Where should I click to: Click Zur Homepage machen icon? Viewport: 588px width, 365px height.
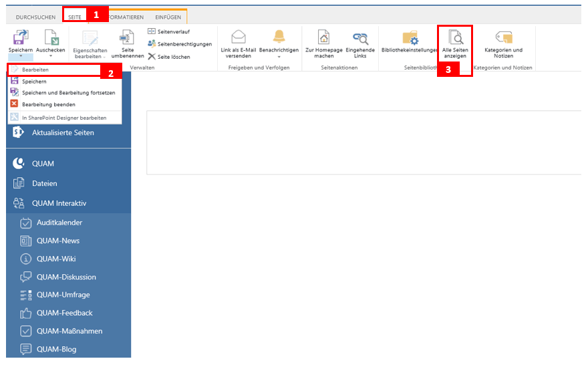[x=323, y=37]
